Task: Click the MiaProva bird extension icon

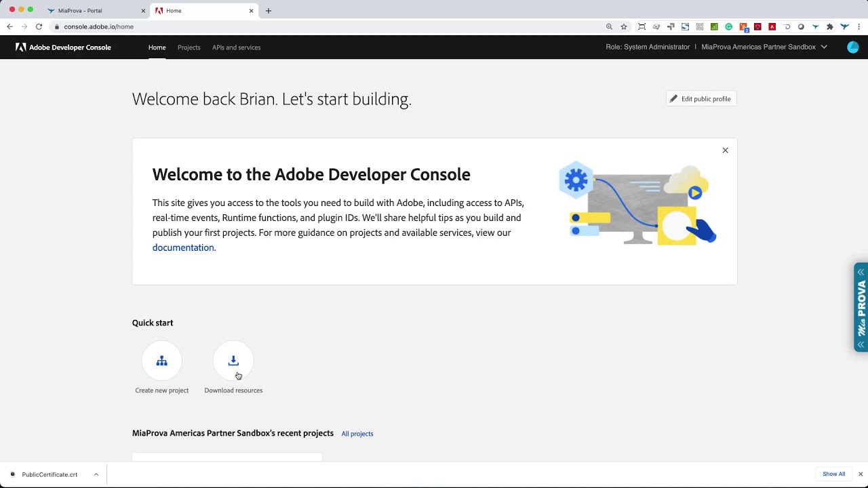Action: 815,26
